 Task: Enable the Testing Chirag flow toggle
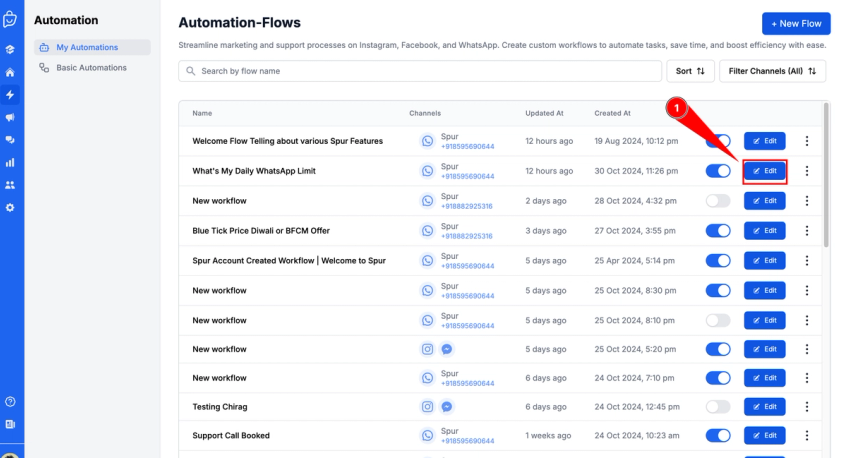tap(718, 407)
